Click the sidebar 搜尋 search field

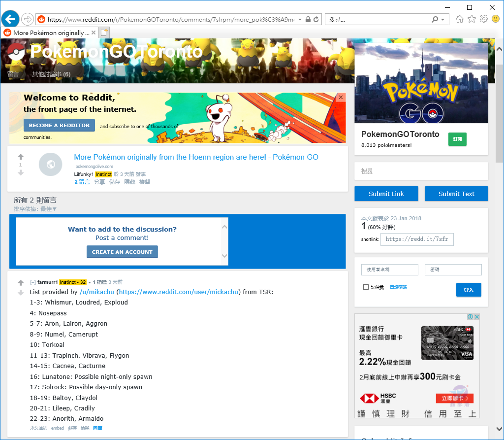pyautogui.click(x=421, y=171)
